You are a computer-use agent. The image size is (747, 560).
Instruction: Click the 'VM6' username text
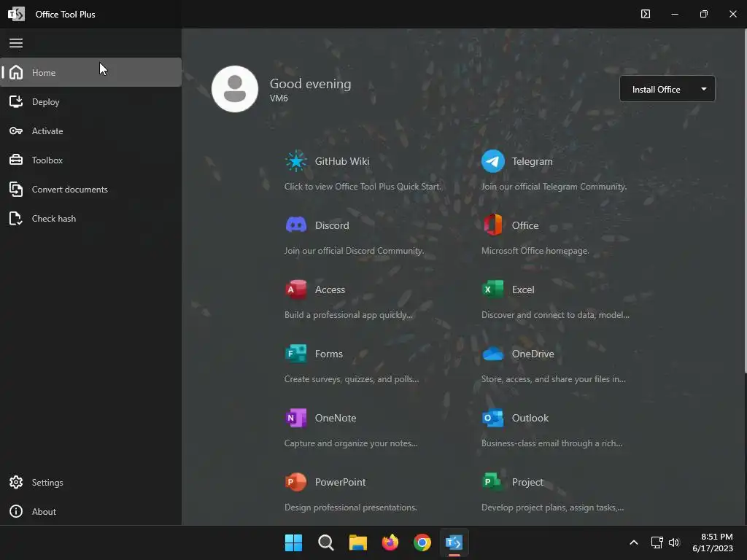coord(279,98)
